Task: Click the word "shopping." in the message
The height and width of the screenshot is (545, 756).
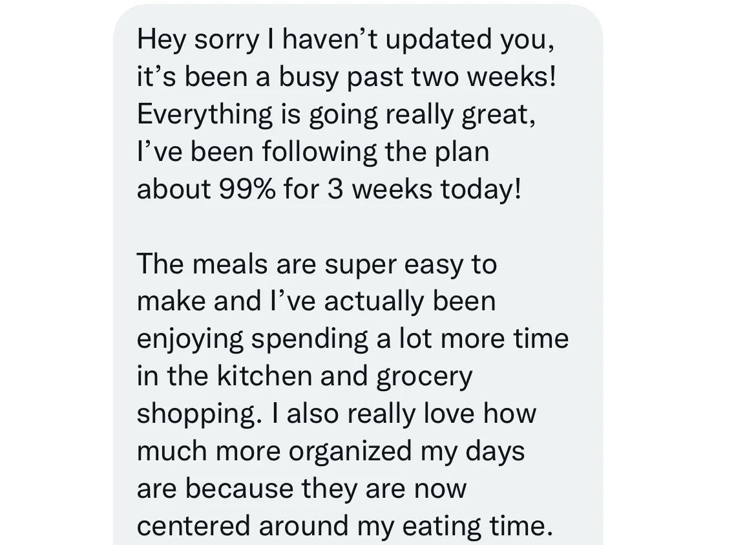Action: click(196, 414)
